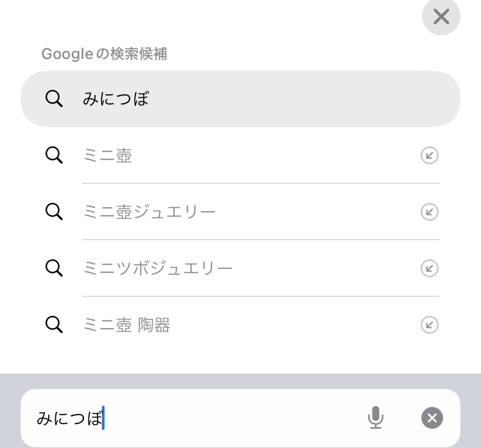Click search icon beside ミニ壺ジュエリー
This screenshot has width=481, height=448.
(55, 212)
